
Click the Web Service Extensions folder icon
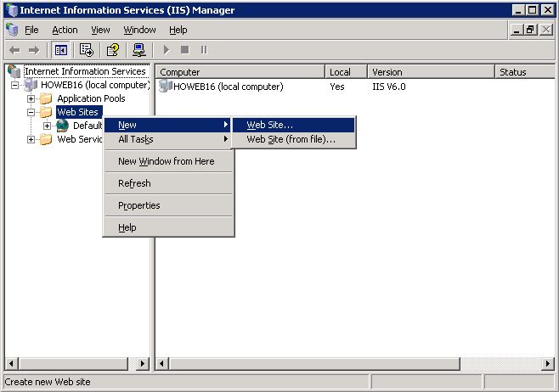tap(46, 139)
